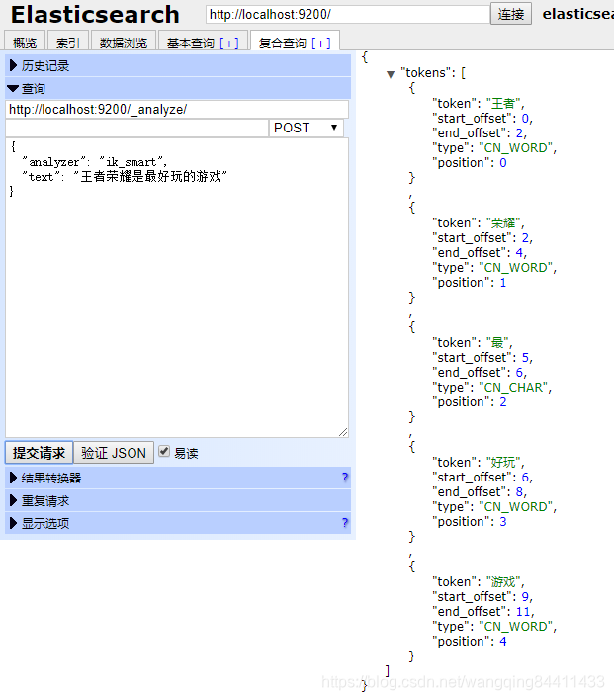Click the "end_offset": 11 value
The height and width of the screenshot is (700, 614).
(522, 612)
